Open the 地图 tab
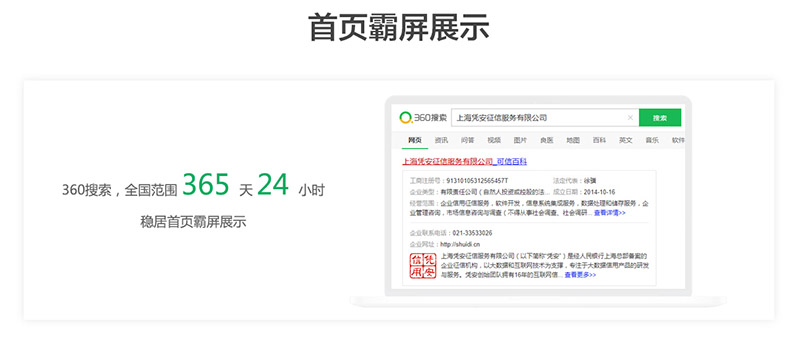Viewport: 800px width, 360px height. (x=573, y=140)
